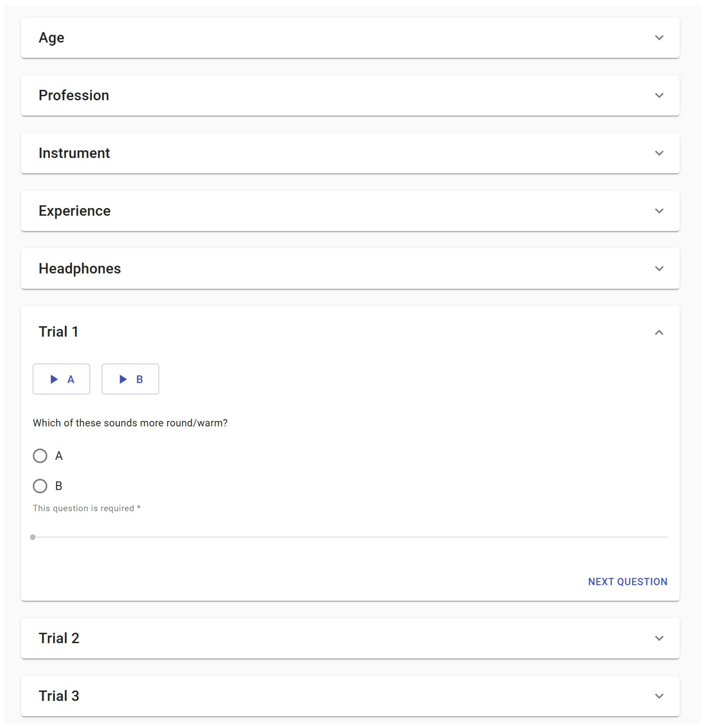Expand the Profession section chevron
Image resolution: width=709 pixels, height=728 pixels.
(659, 96)
